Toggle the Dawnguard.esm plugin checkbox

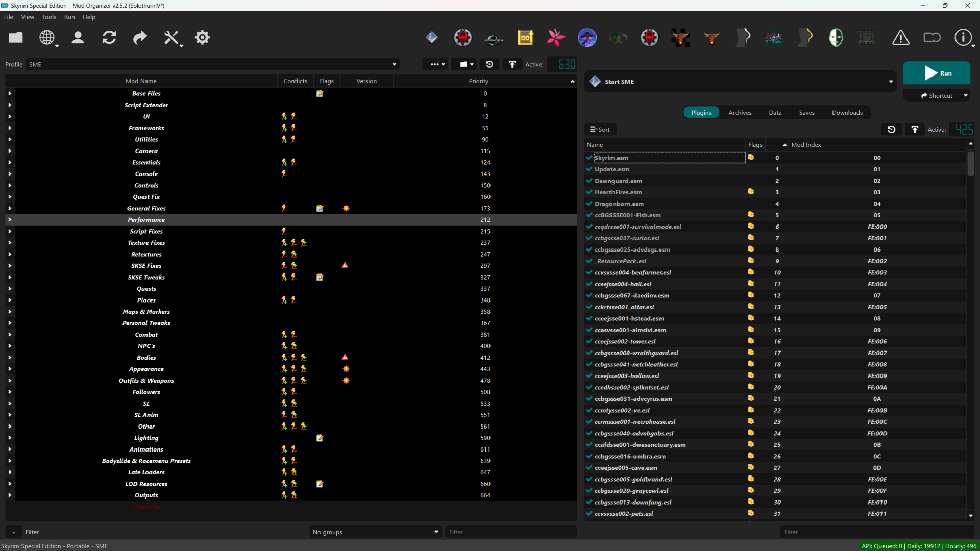coord(589,181)
